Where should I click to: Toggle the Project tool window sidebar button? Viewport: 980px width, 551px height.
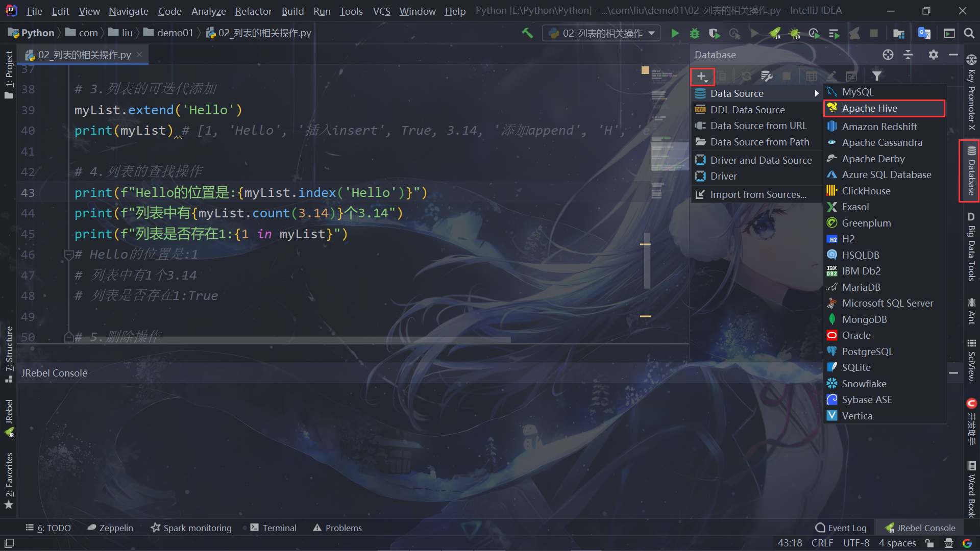tap(9, 74)
